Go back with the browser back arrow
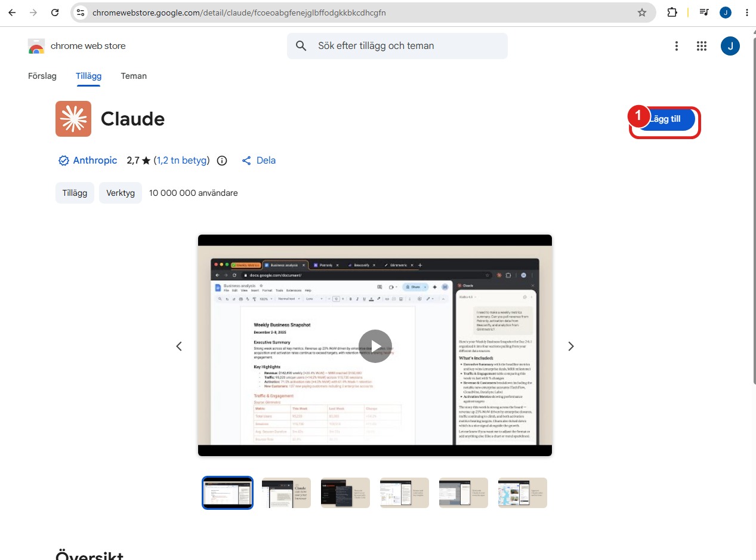This screenshot has width=756, height=560. pos(12,13)
